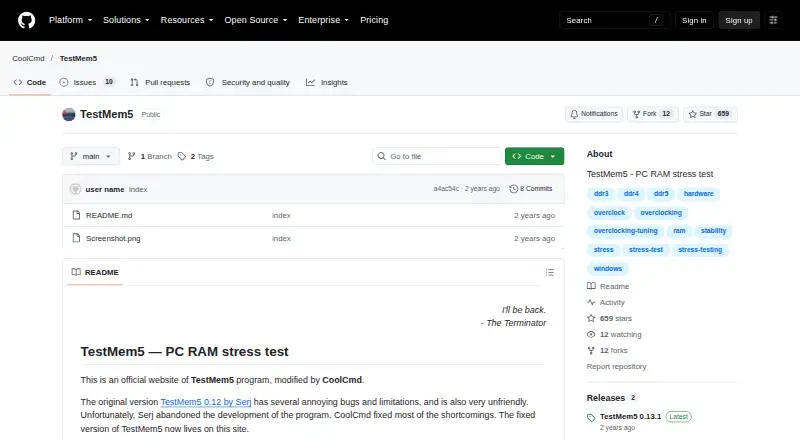
Task: Click the book icon beside Readme
Action: [591, 286]
